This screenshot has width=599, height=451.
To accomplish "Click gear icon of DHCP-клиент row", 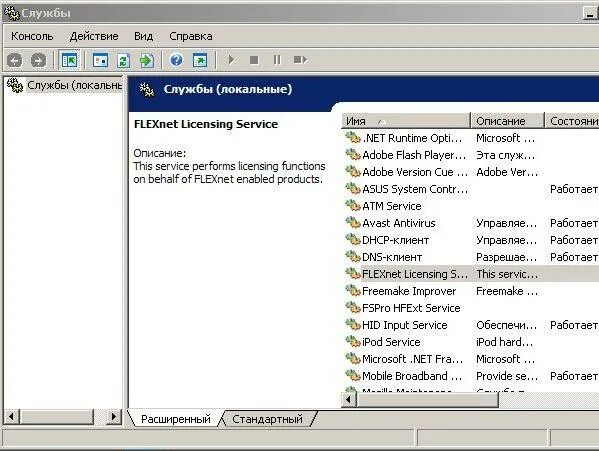I will pyautogui.click(x=353, y=239).
